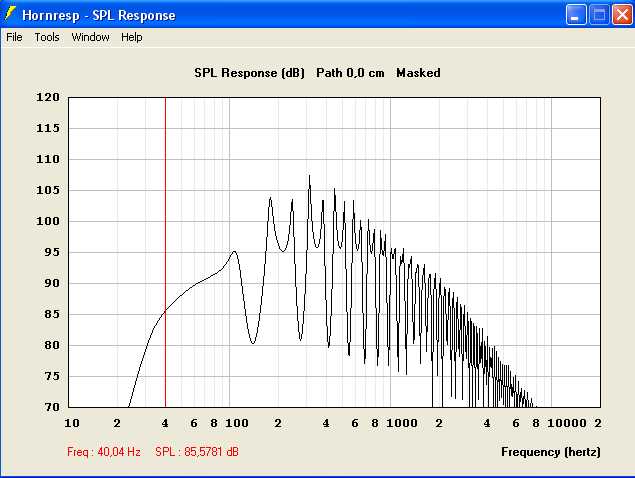Click the 'Freq : 40,04 Hz' readout

(104, 452)
